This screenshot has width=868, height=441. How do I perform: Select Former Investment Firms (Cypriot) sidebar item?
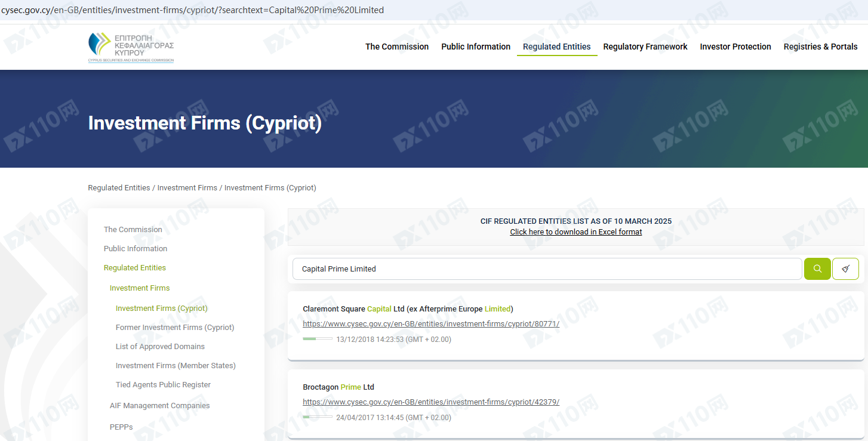coord(175,328)
